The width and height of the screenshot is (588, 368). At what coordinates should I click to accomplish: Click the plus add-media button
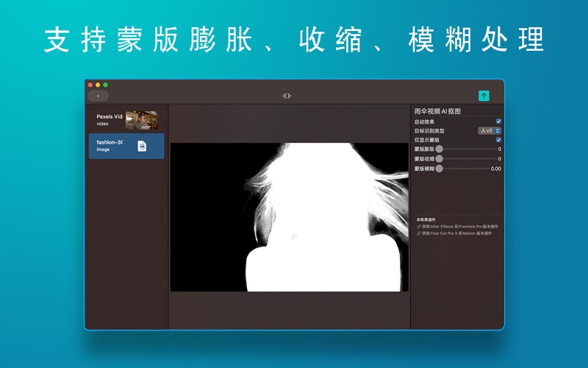pos(98,96)
